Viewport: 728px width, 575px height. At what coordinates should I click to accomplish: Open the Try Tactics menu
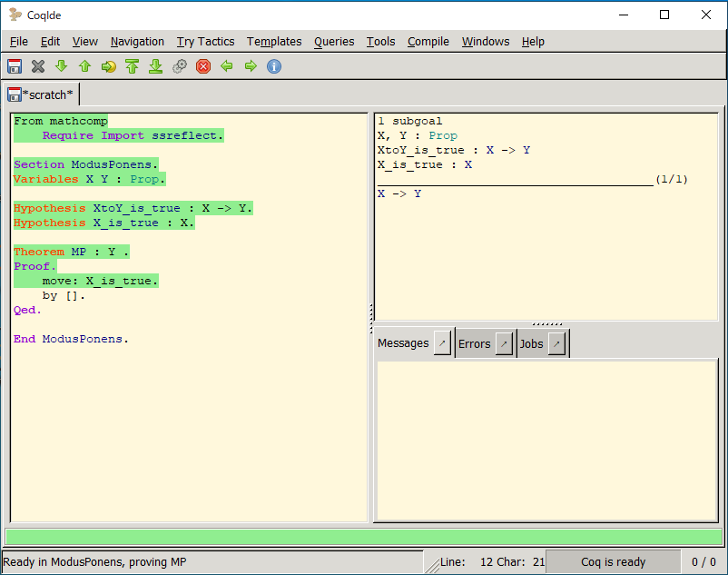pyautogui.click(x=205, y=41)
